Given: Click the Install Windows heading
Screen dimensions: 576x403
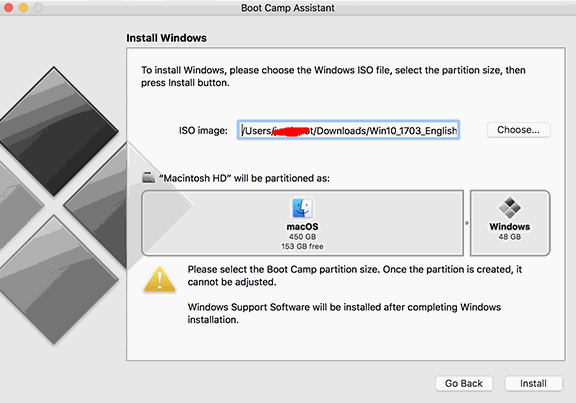Looking at the screenshot, I should (166, 38).
